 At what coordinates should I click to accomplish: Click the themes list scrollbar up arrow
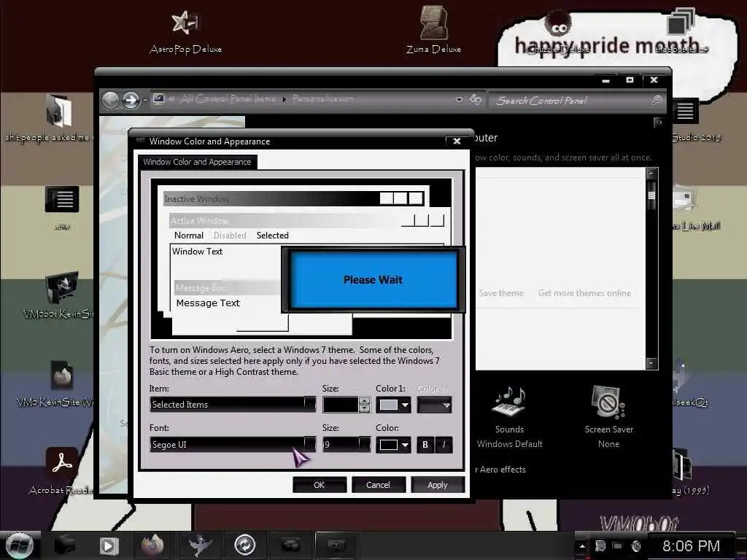point(651,174)
